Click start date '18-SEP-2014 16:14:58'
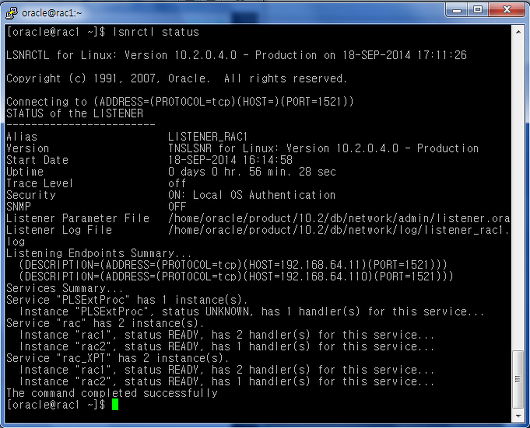Image resolution: width=530 pixels, height=428 pixels. (230, 160)
